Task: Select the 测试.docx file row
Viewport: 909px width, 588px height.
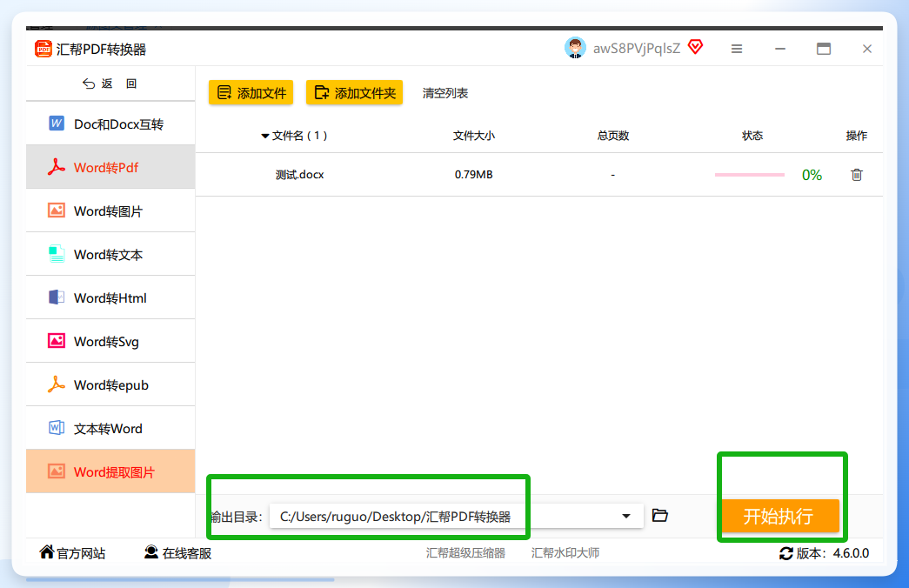Action: pyautogui.click(x=539, y=175)
